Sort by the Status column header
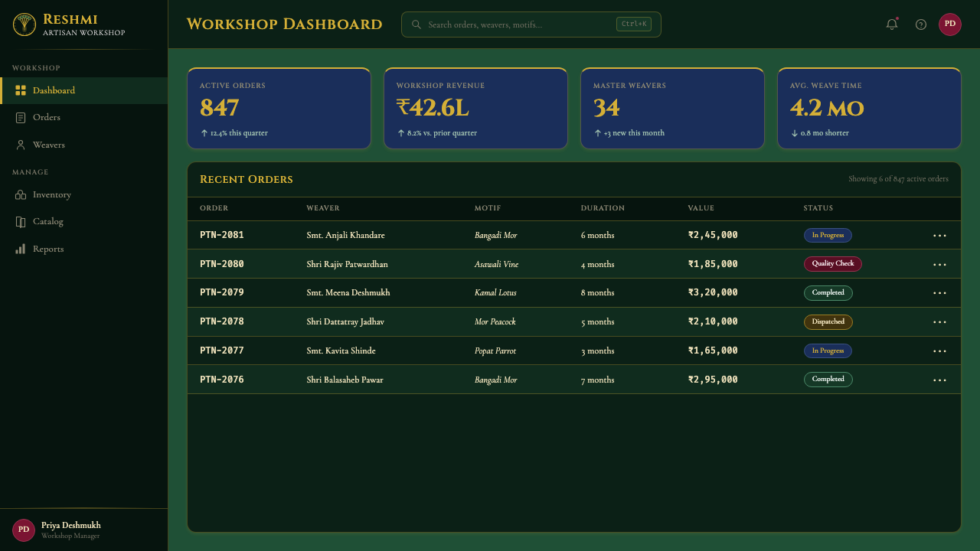 818,208
